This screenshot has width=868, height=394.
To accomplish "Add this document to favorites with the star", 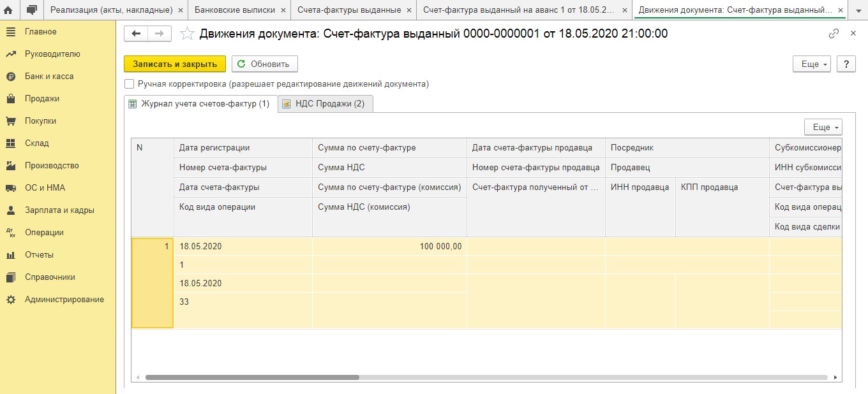I will [x=187, y=34].
